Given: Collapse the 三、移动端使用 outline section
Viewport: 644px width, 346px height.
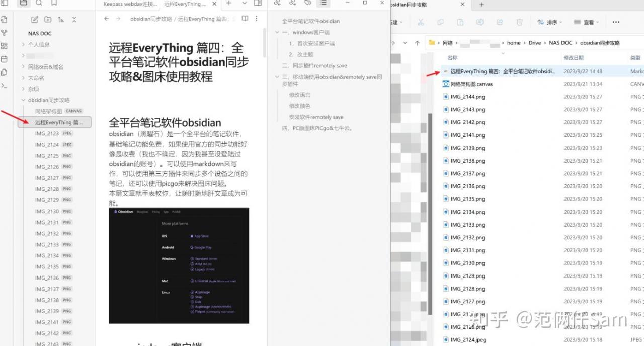Looking at the screenshot, I should 277,77.
